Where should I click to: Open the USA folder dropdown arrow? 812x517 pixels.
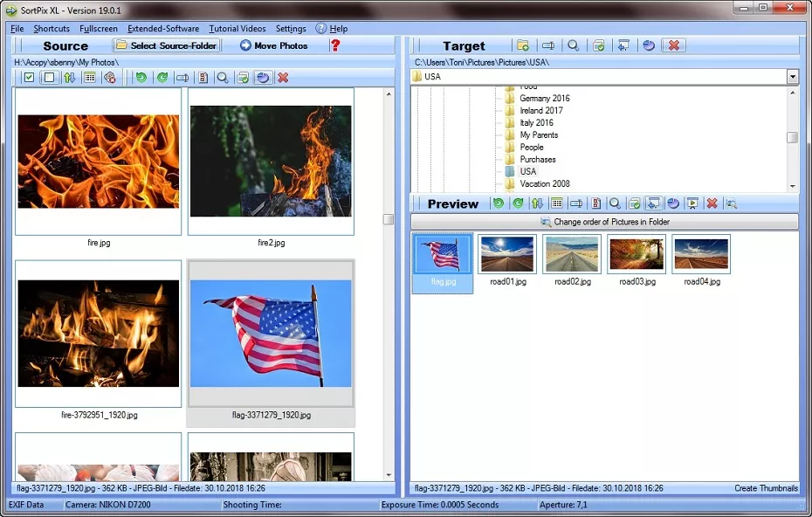(x=792, y=77)
